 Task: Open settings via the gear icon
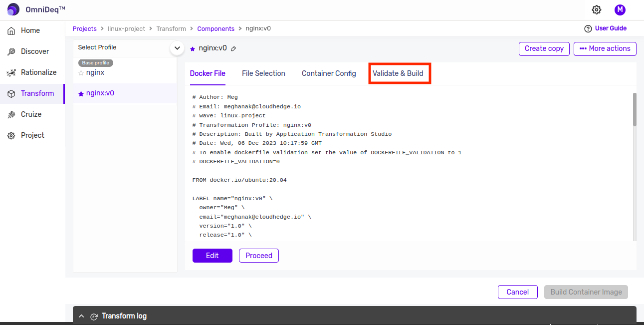[597, 9]
